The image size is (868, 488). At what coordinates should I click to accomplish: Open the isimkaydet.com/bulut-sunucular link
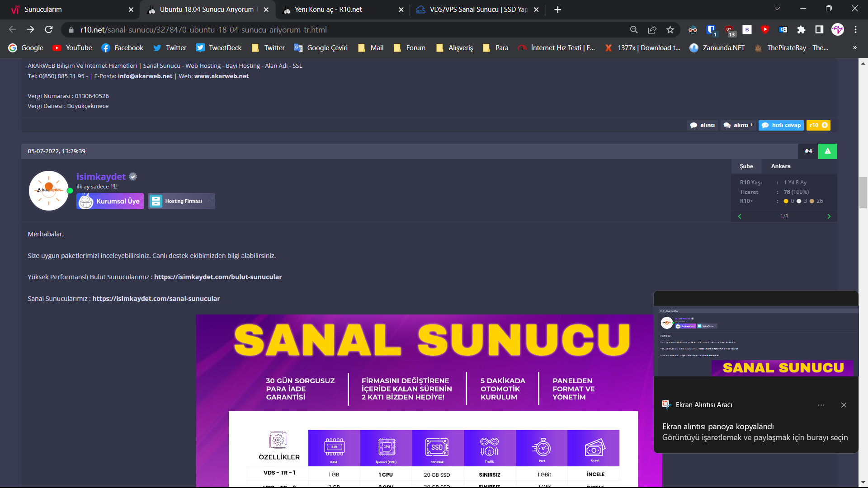tap(218, 277)
